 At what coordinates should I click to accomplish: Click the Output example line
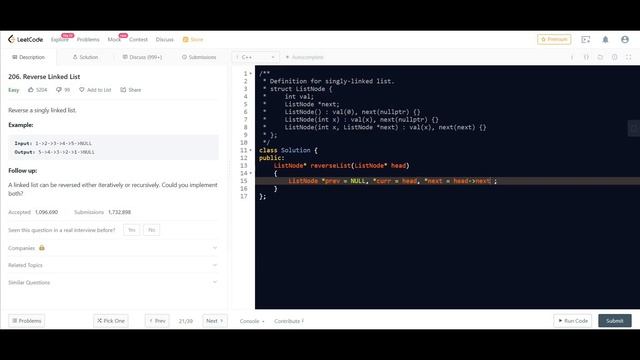click(x=54, y=152)
